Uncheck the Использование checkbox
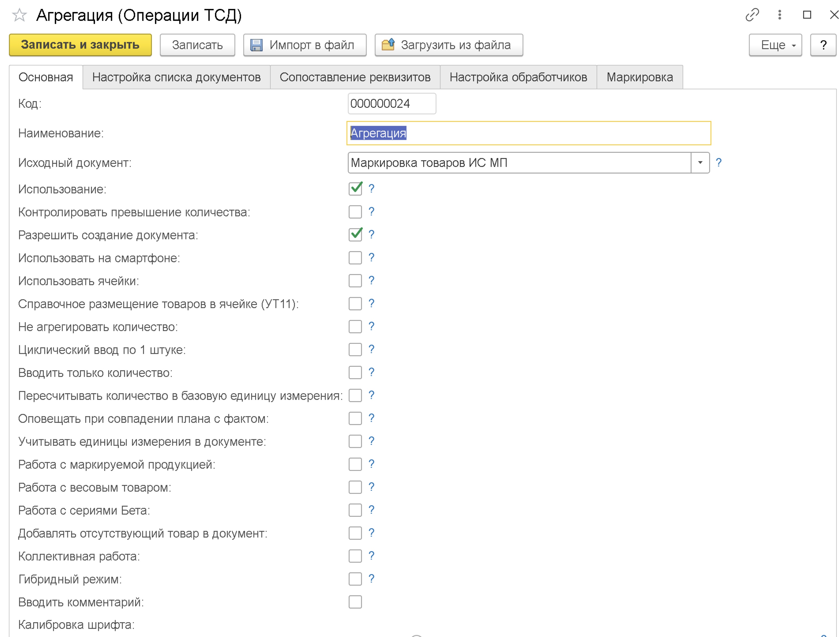 coord(355,189)
